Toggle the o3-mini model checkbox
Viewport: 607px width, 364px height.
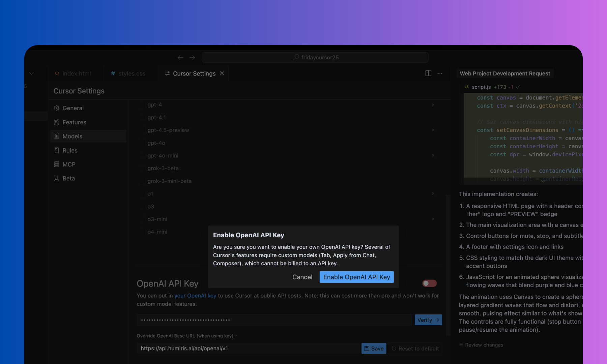(x=142, y=219)
